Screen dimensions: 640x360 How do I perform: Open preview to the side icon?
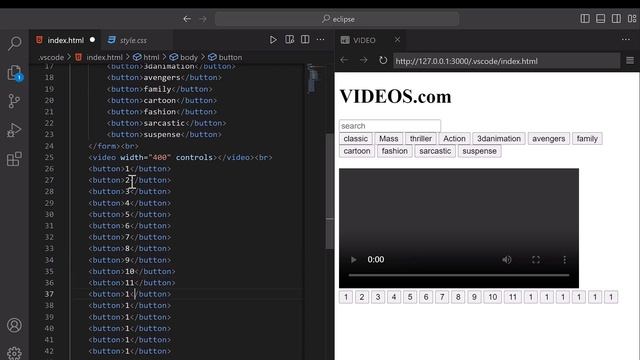pyautogui.click(x=289, y=40)
